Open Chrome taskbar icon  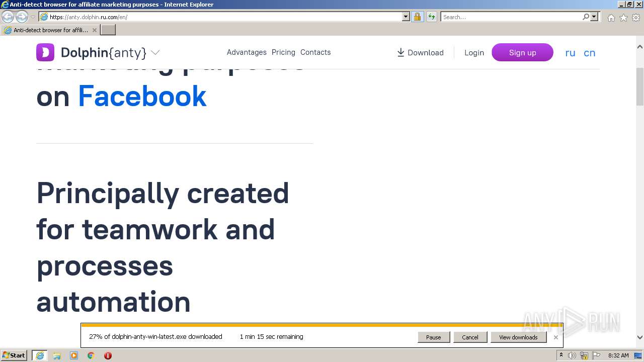click(91, 355)
